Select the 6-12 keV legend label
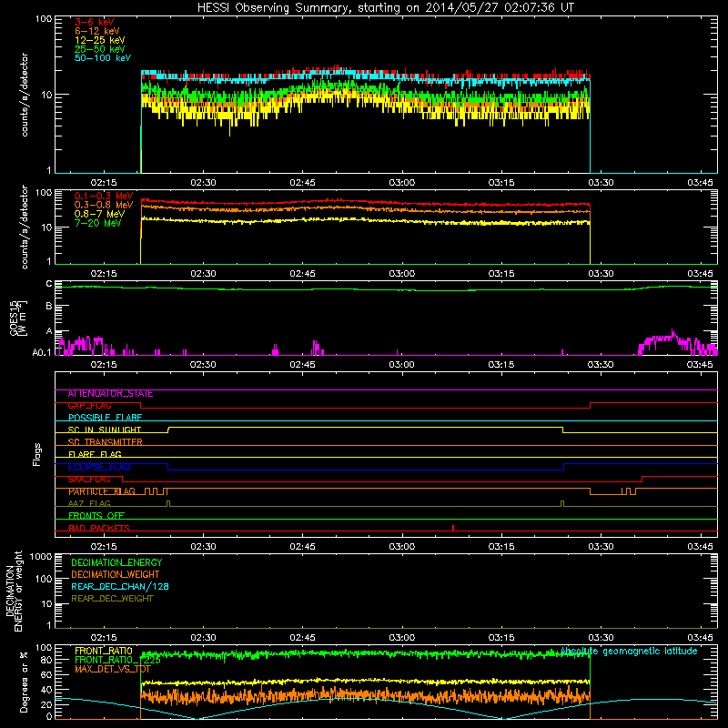This screenshot has height=728, width=728. pos(97,31)
